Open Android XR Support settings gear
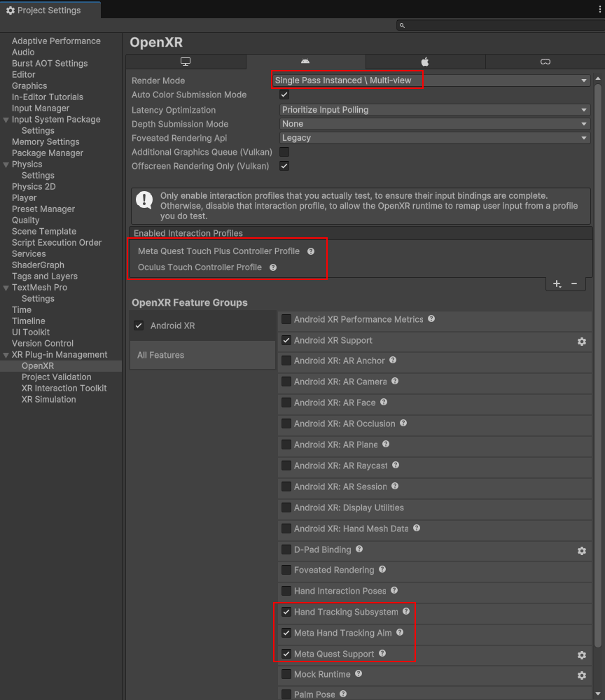 [581, 341]
